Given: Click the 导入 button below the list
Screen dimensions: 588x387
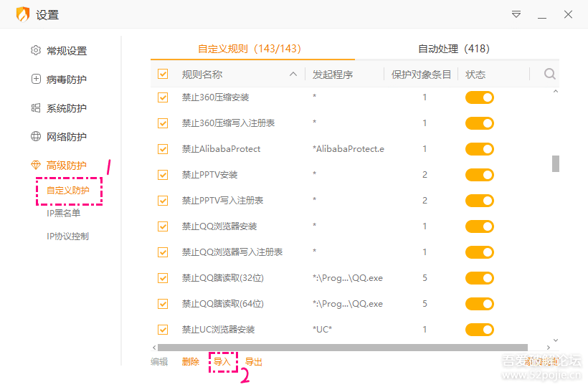Looking at the screenshot, I should (222, 361).
